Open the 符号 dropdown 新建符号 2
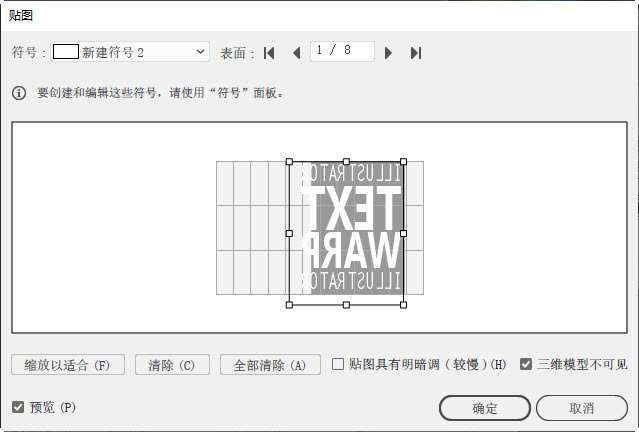This screenshot has height=432, width=639. (130, 52)
